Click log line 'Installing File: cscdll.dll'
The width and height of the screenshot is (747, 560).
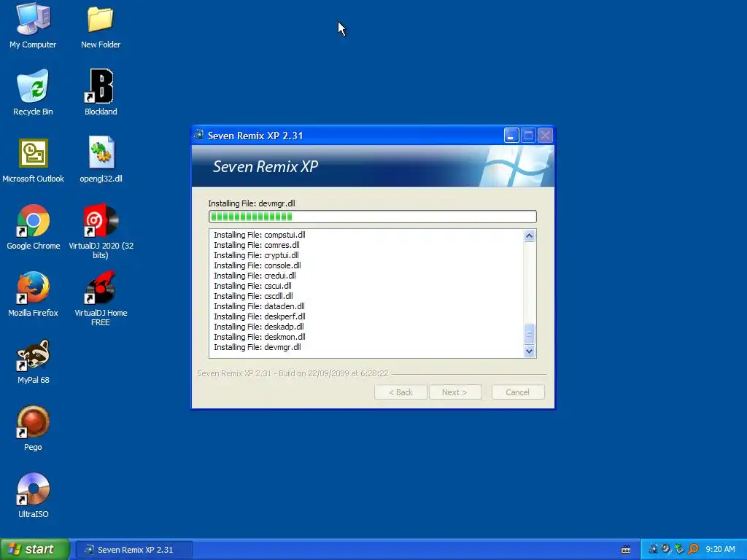(253, 296)
